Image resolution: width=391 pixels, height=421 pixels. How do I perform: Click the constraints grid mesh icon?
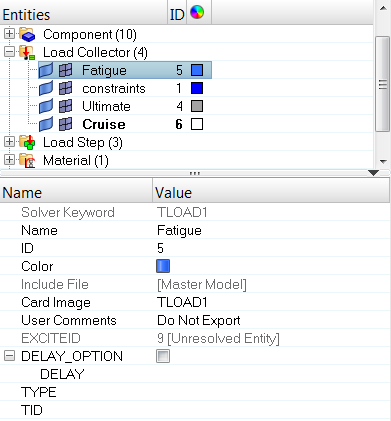[65, 88]
